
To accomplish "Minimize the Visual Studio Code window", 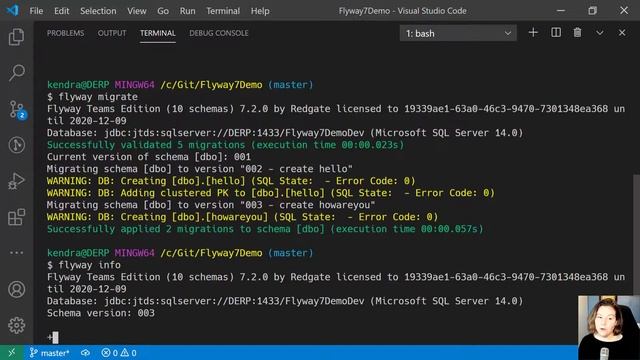I will tap(561, 11).
